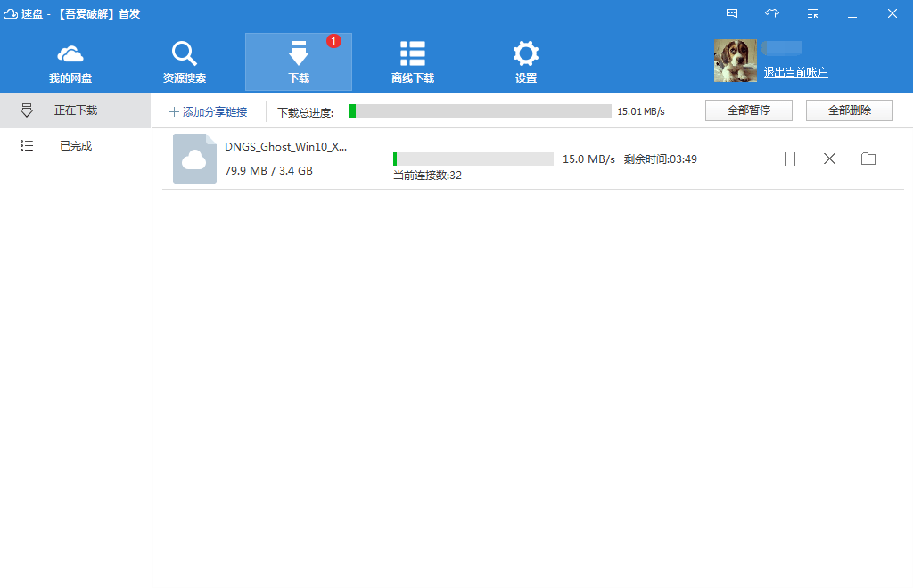Cancel the DNGS_Ghost_Win10 download with X icon

click(x=829, y=159)
